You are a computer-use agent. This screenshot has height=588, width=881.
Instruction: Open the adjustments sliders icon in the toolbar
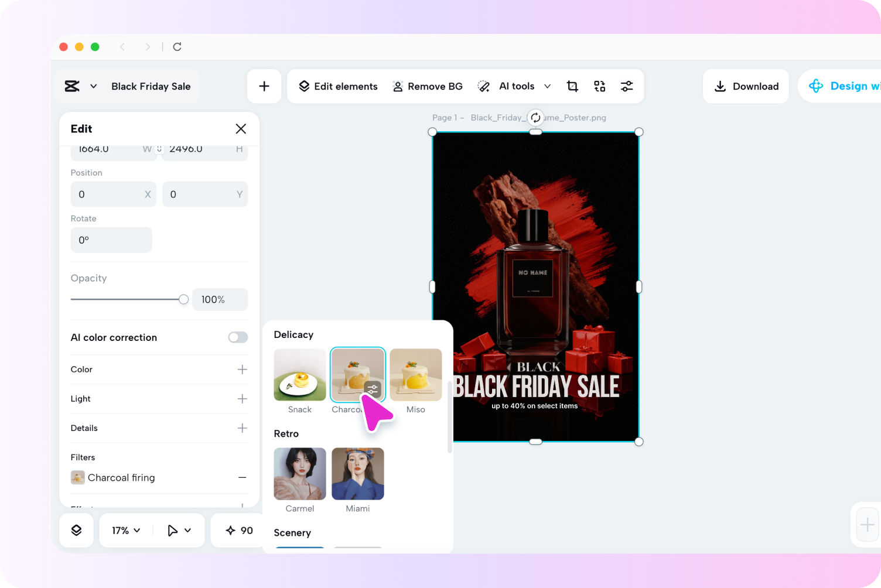627,86
